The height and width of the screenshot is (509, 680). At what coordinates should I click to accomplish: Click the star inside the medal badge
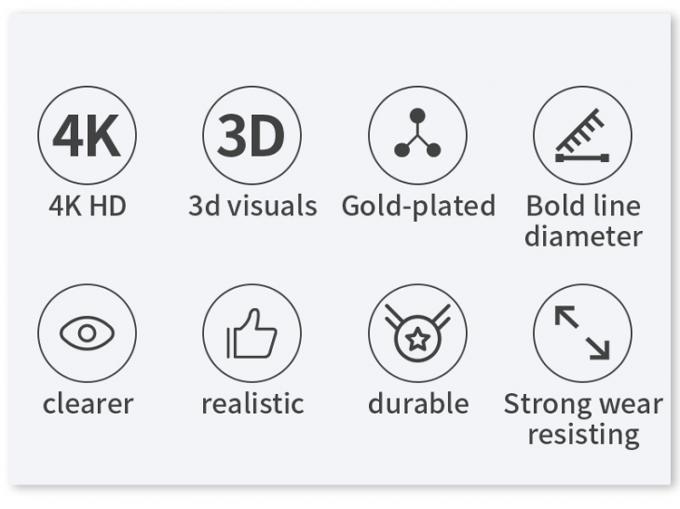[417, 341]
